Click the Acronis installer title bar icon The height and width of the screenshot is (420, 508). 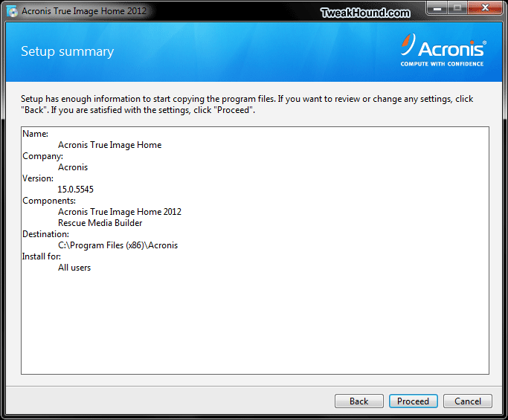point(13,11)
